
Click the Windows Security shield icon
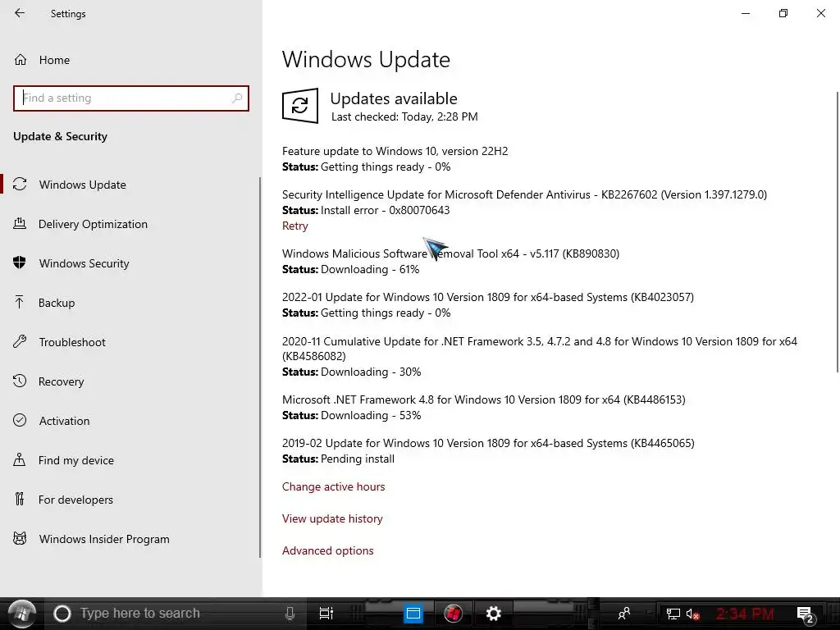[20, 262]
